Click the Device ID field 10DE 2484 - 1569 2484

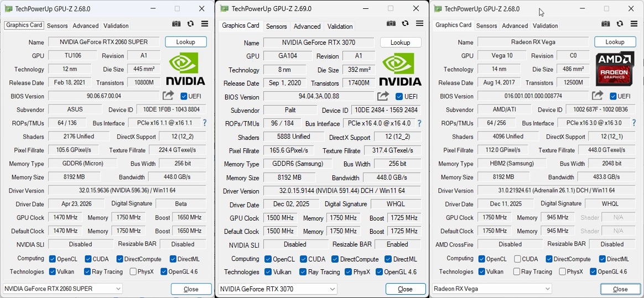[x=386, y=110]
